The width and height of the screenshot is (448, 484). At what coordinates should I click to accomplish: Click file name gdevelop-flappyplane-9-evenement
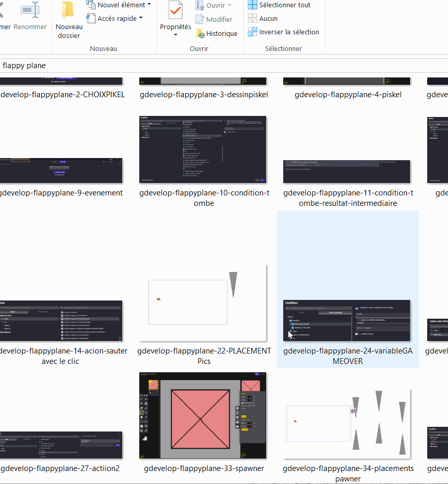[61, 193]
